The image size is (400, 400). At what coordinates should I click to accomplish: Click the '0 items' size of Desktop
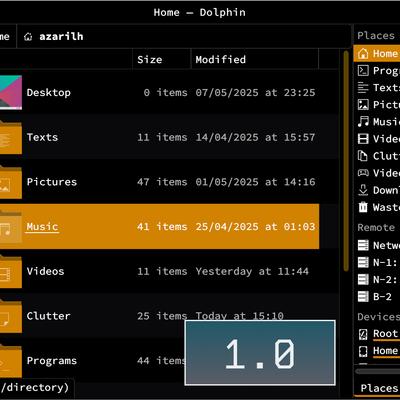point(165,92)
